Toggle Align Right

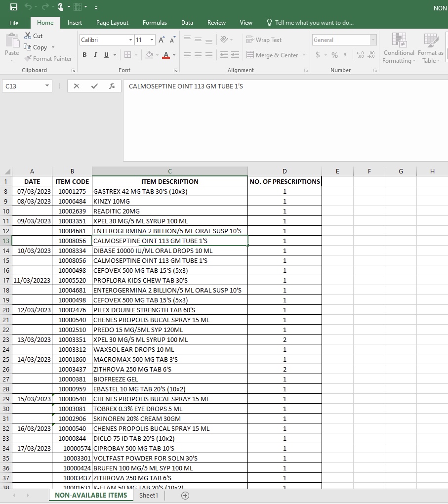coord(209,55)
